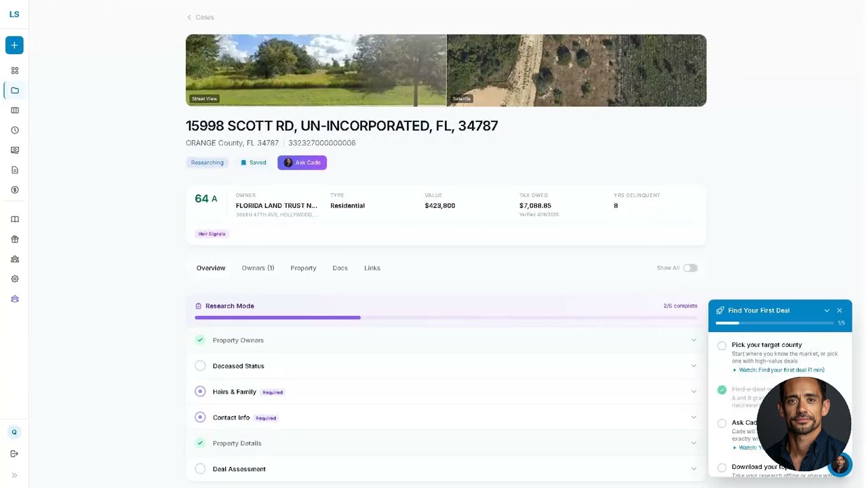
Task: Check the Pick your target county step
Action: tap(722, 346)
